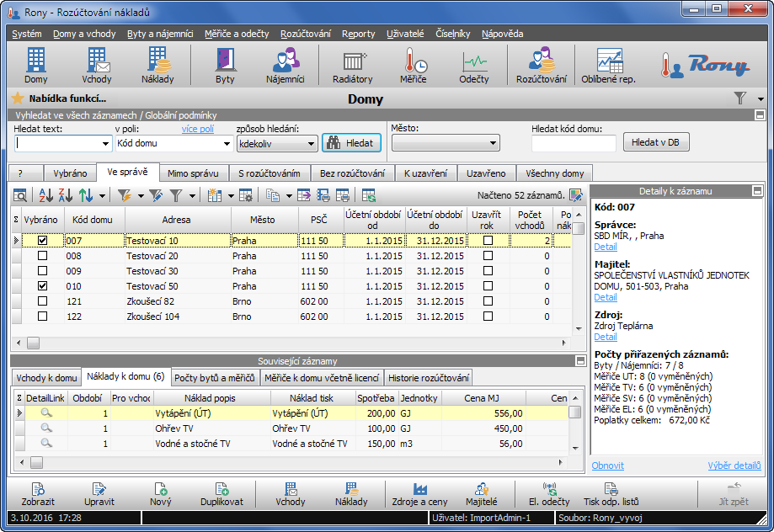Image resolution: width=774 pixels, height=532 pixels.
Task: Check Uzavřít rok checkbox for Testovací 10
Action: (488, 241)
